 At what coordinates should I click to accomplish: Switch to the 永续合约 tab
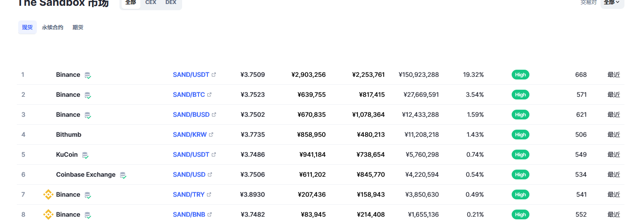click(x=52, y=28)
